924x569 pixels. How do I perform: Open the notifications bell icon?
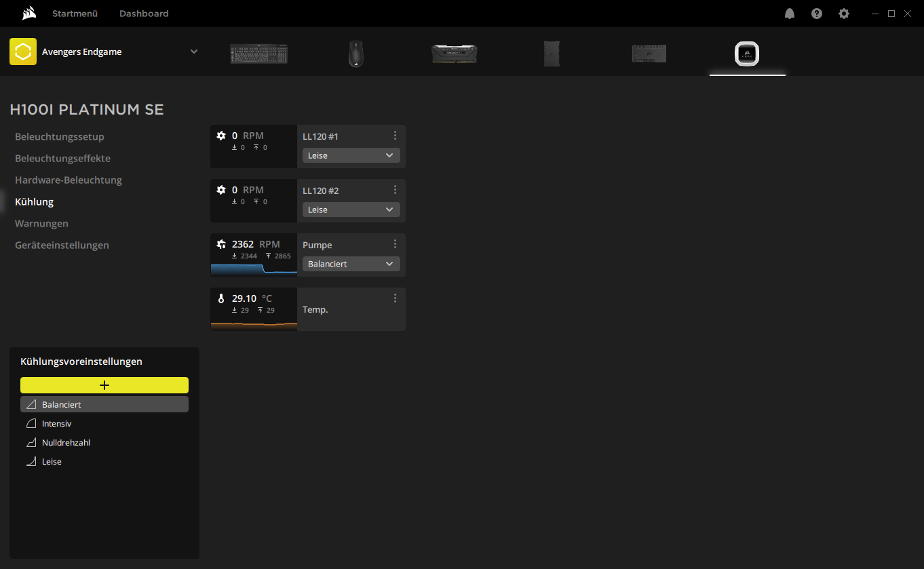coord(790,14)
